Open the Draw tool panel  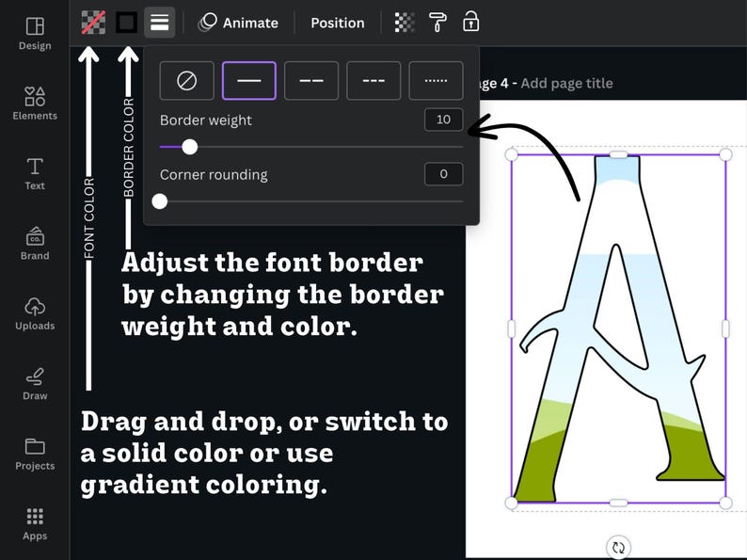35,384
